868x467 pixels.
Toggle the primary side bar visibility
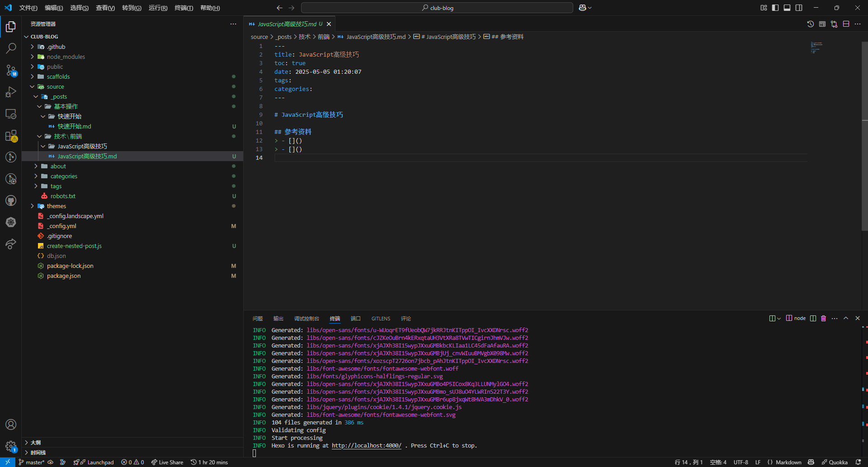775,8
